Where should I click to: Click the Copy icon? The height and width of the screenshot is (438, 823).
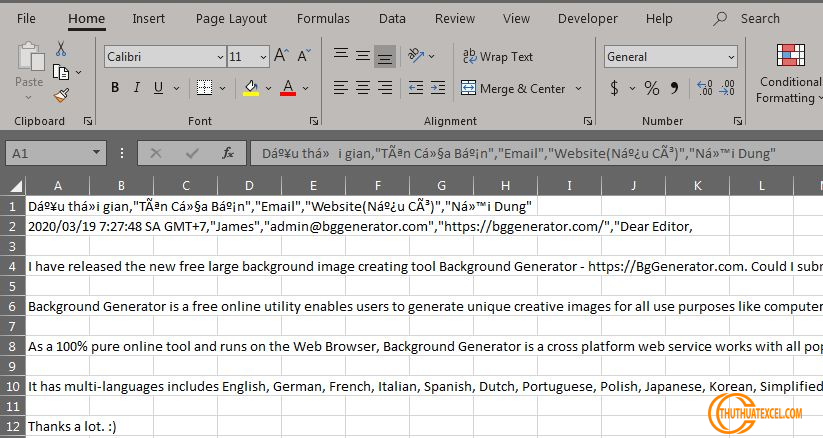tap(61, 72)
